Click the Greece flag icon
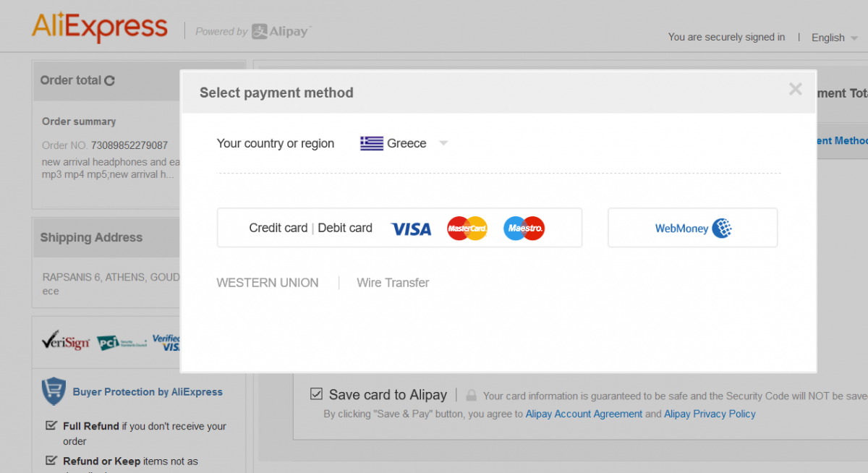 click(x=372, y=143)
